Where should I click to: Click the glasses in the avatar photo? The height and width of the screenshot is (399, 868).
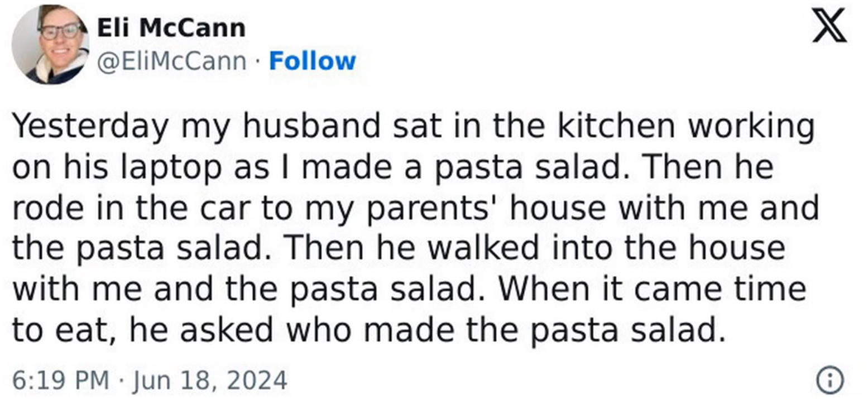60,31
